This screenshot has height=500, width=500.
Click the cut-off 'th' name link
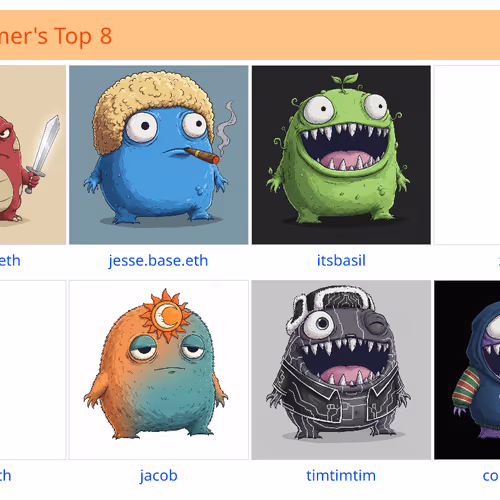click(x=6, y=476)
